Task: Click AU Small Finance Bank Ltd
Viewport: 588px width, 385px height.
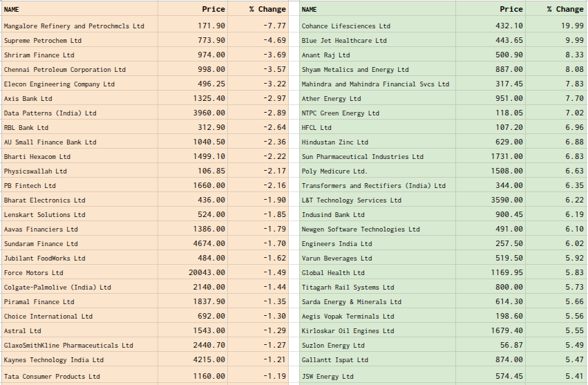Action: coord(50,142)
